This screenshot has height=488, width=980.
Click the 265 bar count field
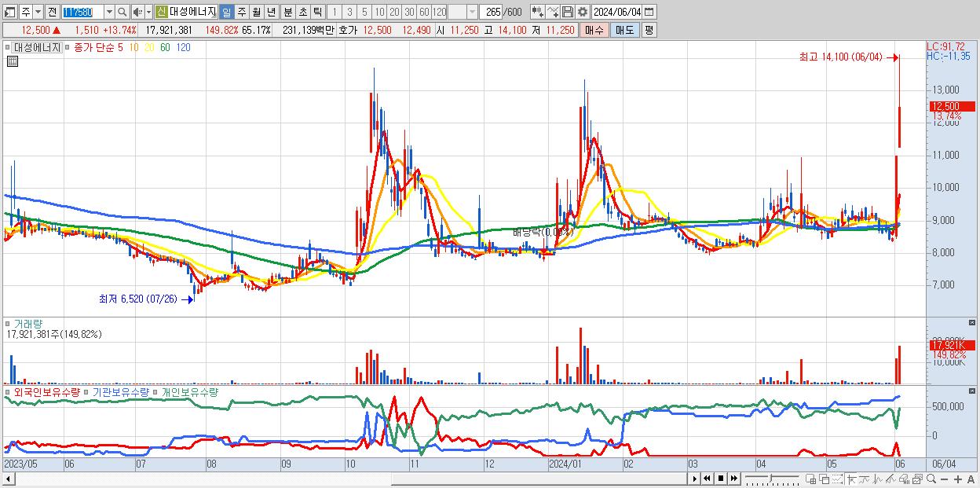(x=491, y=13)
